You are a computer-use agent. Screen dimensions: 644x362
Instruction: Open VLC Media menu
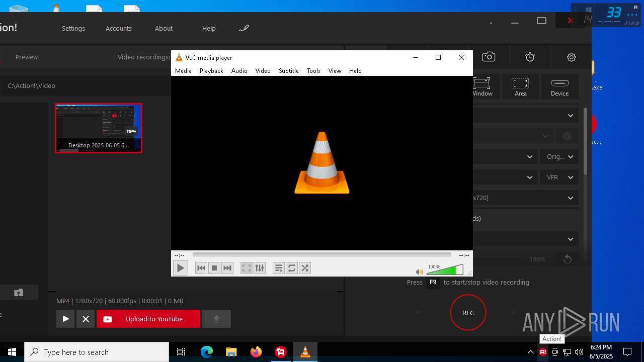183,71
